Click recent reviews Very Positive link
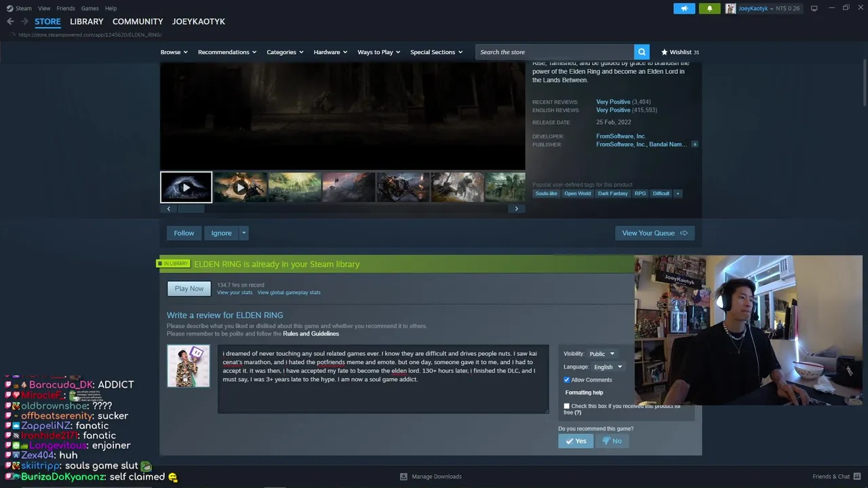Image resolution: width=868 pixels, height=488 pixels. (613, 102)
